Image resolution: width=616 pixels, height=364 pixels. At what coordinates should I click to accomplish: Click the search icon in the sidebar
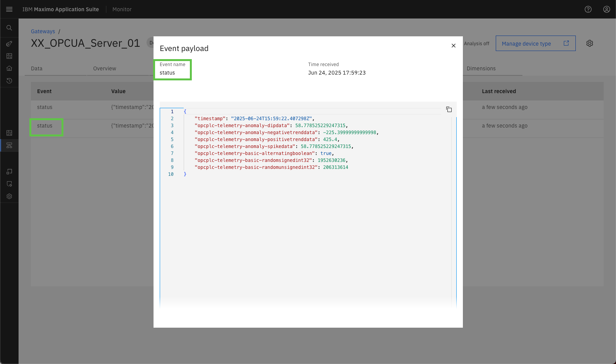point(9,28)
